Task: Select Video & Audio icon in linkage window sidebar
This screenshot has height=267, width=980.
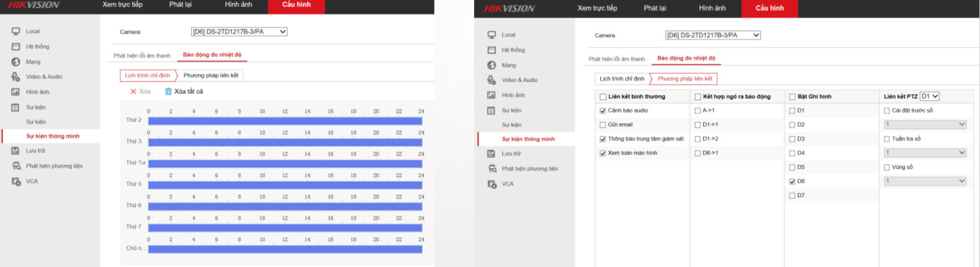Action: (x=492, y=80)
